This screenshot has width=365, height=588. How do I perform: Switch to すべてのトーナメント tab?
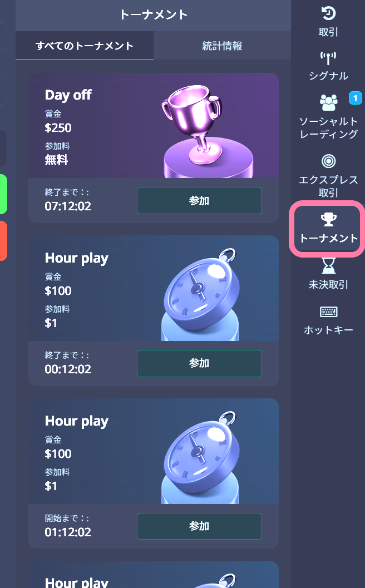(x=85, y=46)
